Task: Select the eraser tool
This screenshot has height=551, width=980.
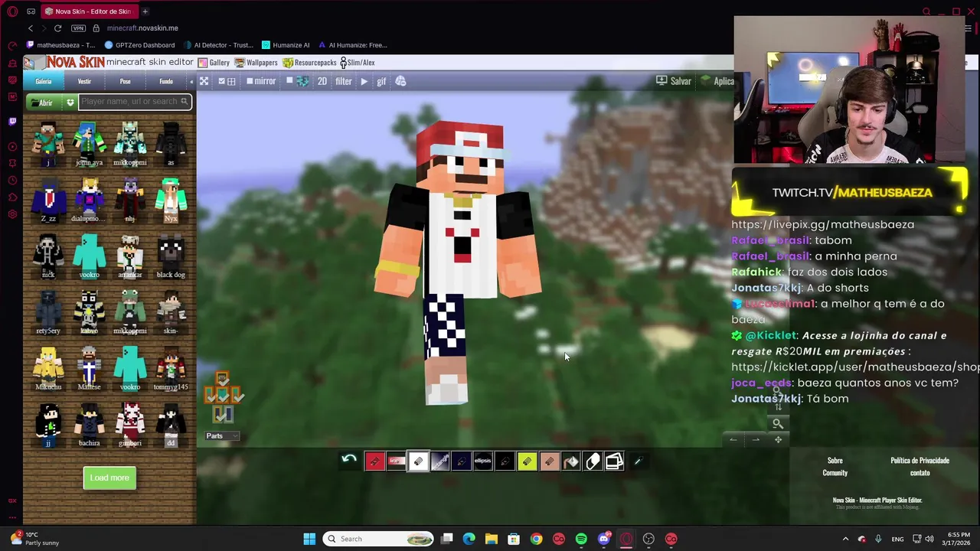Action: (593, 461)
